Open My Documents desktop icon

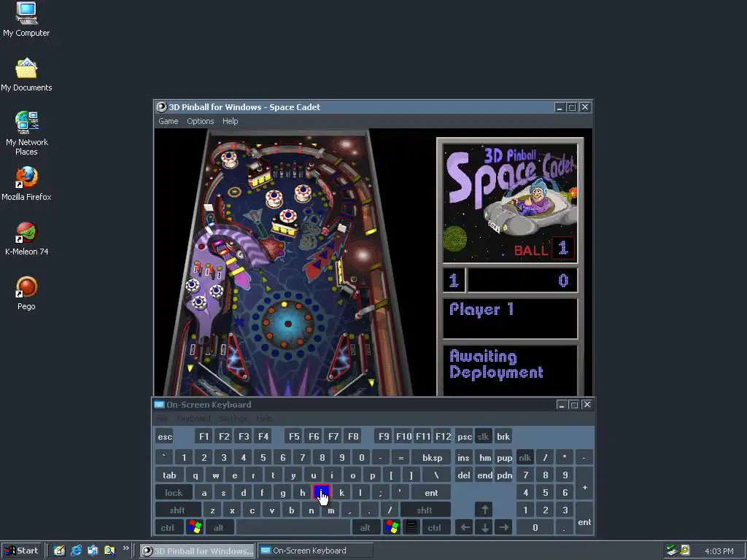coord(26,75)
